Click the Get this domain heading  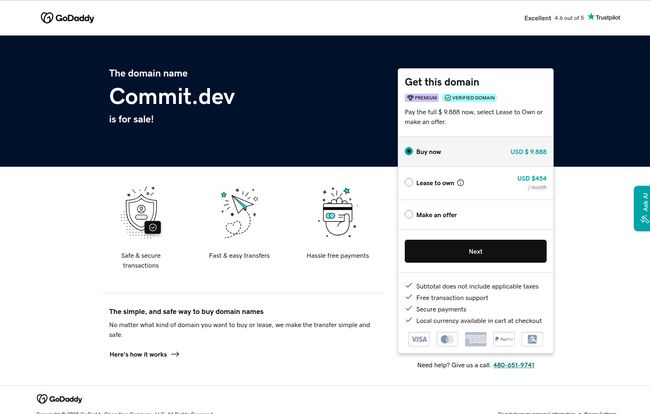pyautogui.click(x=442, y=82)
